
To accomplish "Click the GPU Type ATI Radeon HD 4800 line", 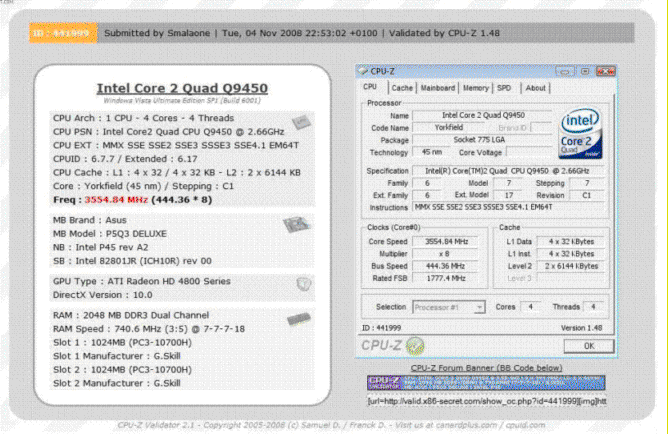I will click(x=142, y=281).
